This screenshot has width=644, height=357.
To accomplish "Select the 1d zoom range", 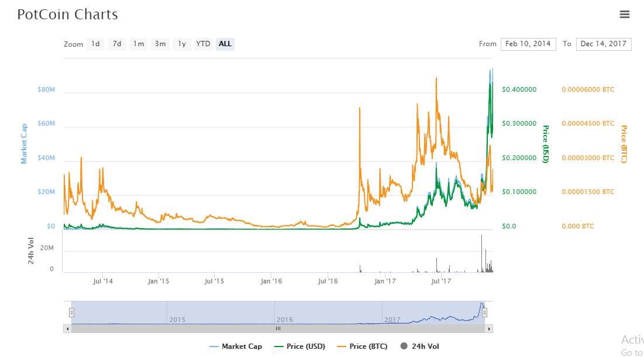I will [95, 44].
